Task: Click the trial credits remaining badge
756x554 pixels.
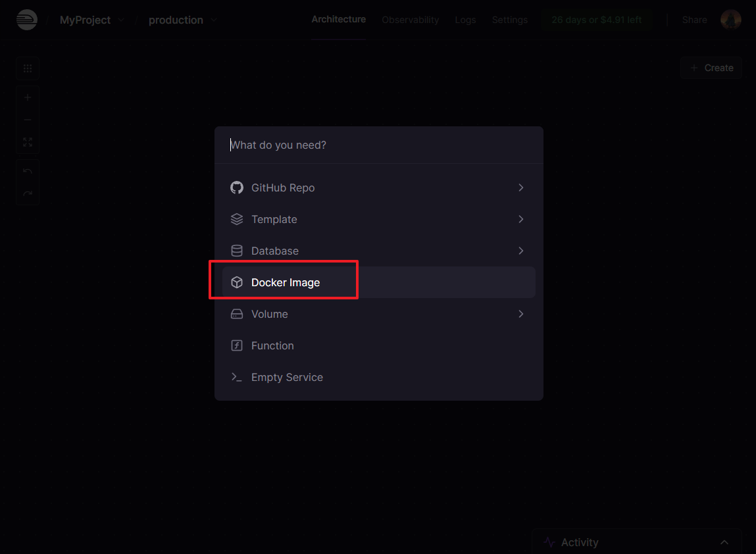Action: (x=596, y=20)
